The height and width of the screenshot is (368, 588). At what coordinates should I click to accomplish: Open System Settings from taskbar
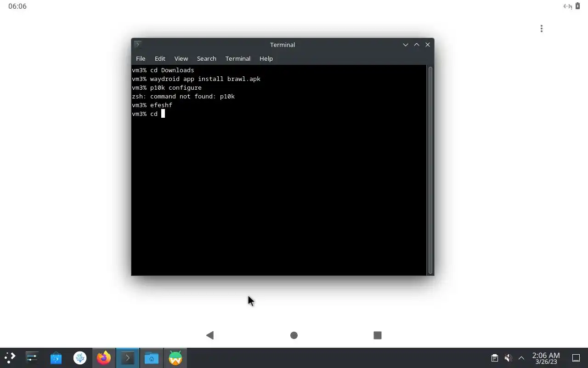(32, 358)
